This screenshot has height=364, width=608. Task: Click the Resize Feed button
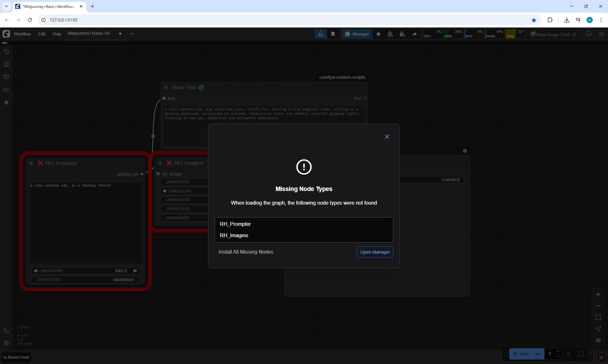point(16,357)
